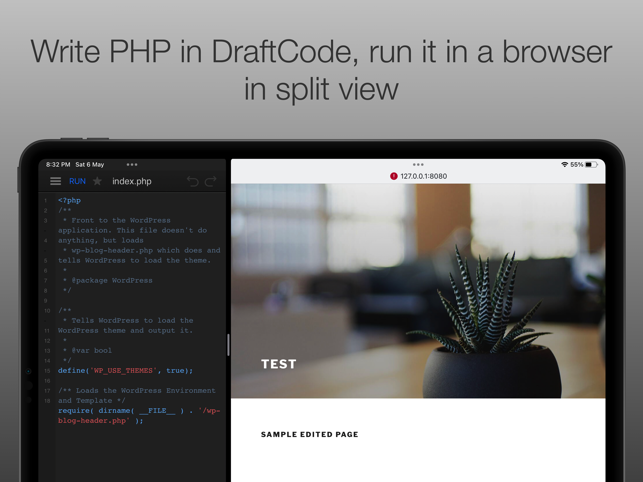Image resolution: width=643 pixels, height=482 pixels.
Task: Click the 55% battery percentage text
Action: (577, 164)
